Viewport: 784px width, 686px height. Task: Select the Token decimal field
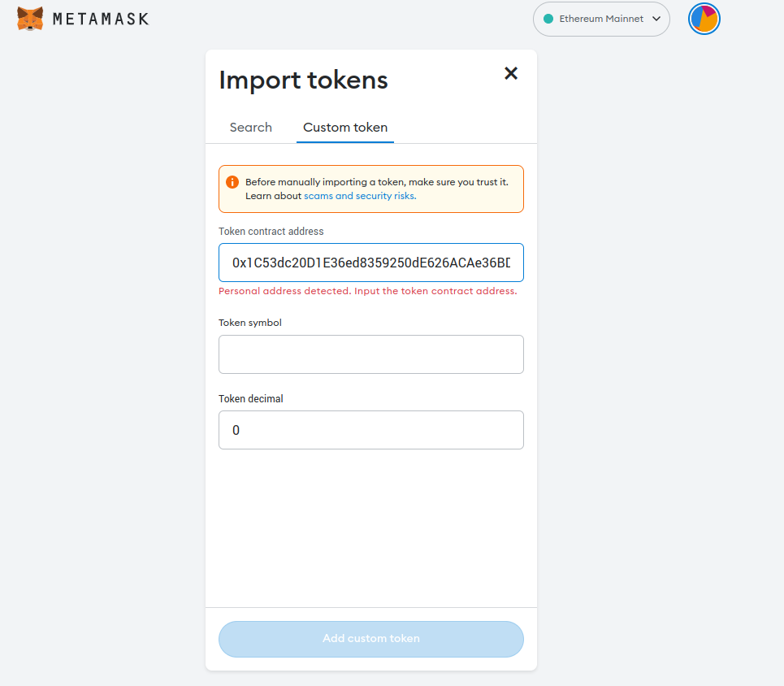pos(370,430)
